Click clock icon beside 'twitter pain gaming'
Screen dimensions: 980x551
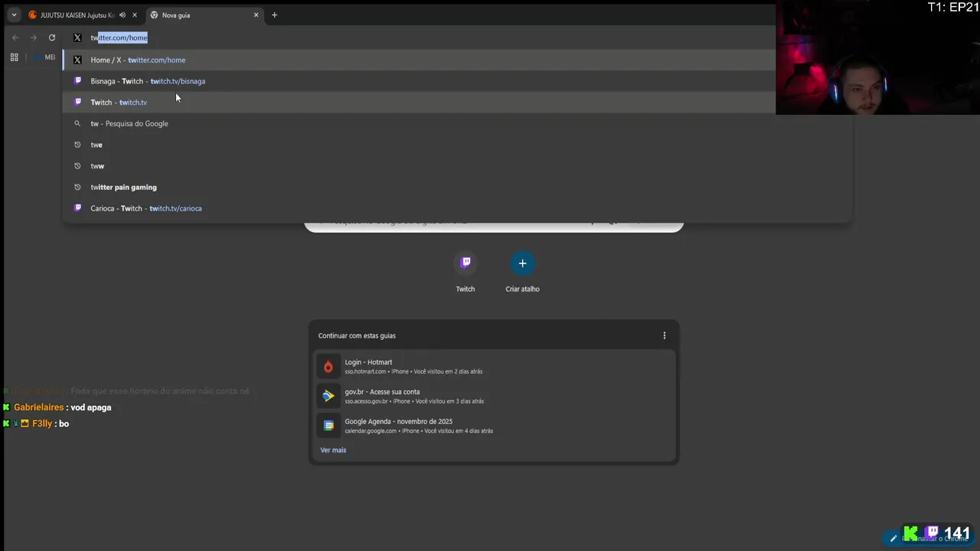pos(77,187)
